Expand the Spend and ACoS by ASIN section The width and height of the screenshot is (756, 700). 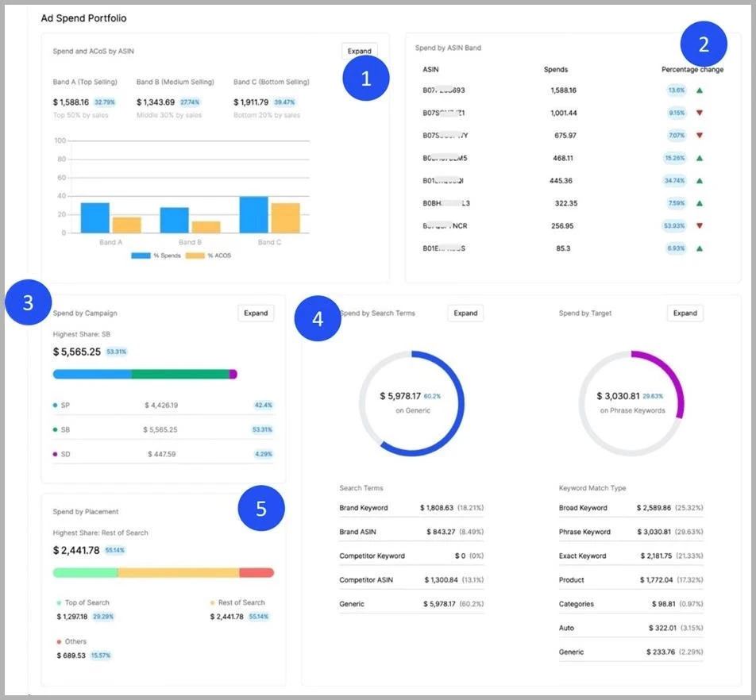[359, 50]
